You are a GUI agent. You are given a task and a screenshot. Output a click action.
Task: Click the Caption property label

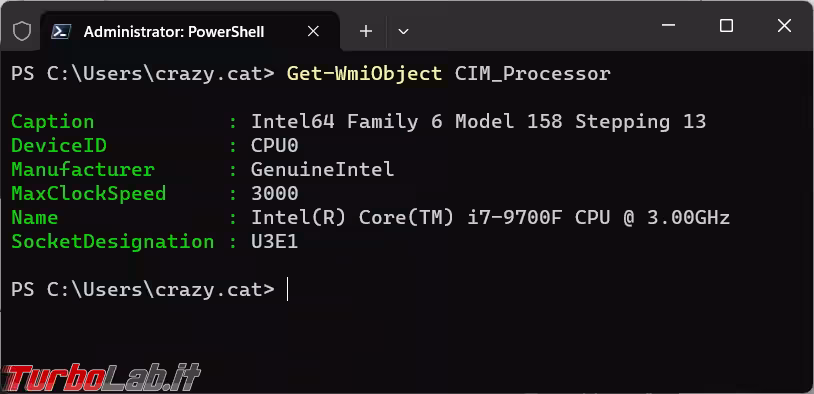click(x=52, y=121)
